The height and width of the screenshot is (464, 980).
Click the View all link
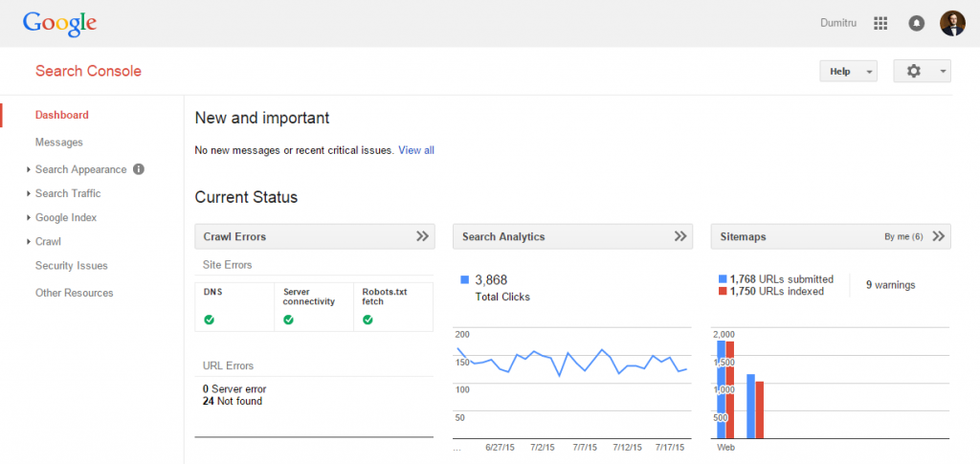pos(416,150)
